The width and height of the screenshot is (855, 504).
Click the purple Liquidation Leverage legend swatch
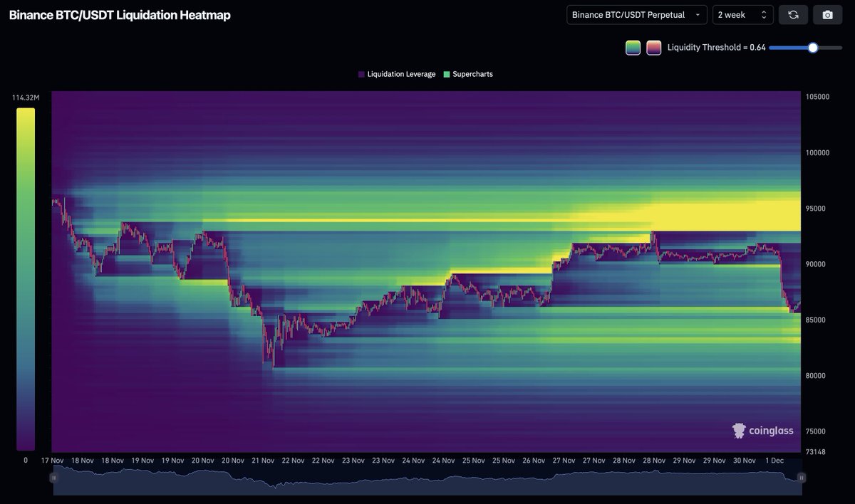click(x=361, y=74)
